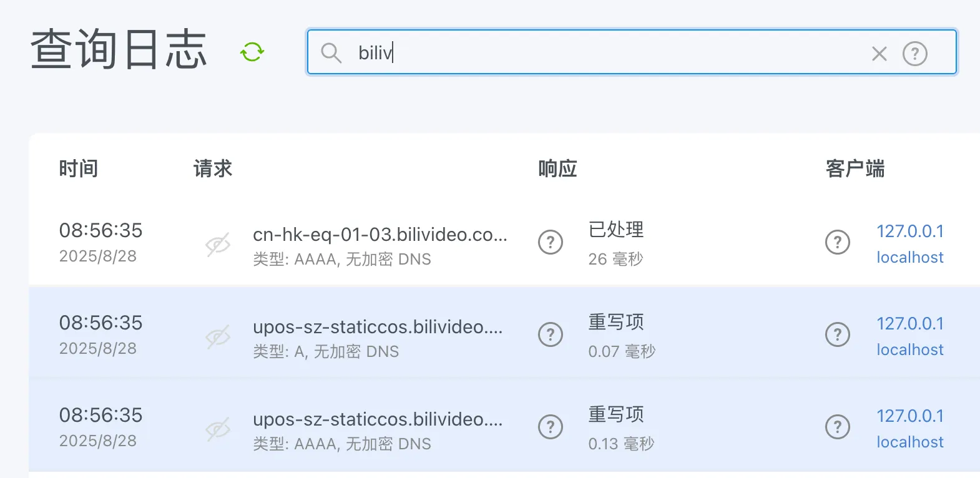The height and width of the screenshot is (478, 980).
Task: Toggle tracker eye icon for cn-hk-eq-01-03 request
Action: 218,244
